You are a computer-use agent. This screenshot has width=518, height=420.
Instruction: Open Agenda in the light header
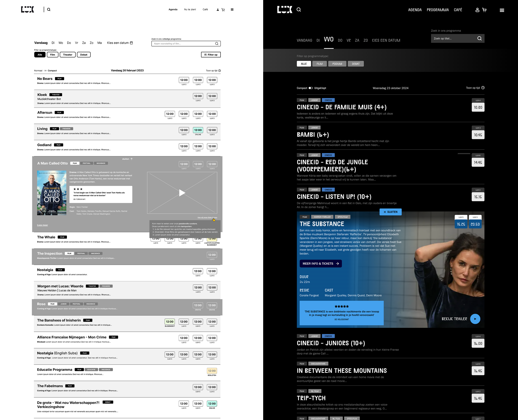coord(173,9)
